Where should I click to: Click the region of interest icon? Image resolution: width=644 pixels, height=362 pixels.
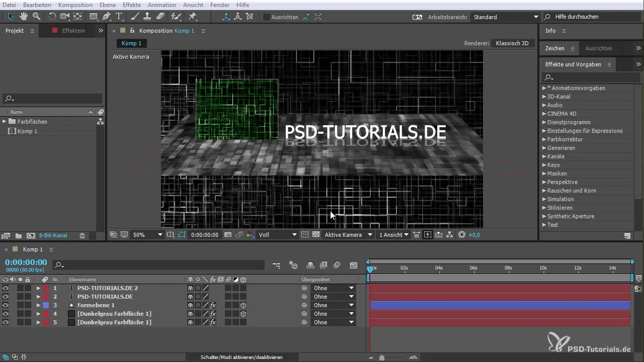point(304,235)
